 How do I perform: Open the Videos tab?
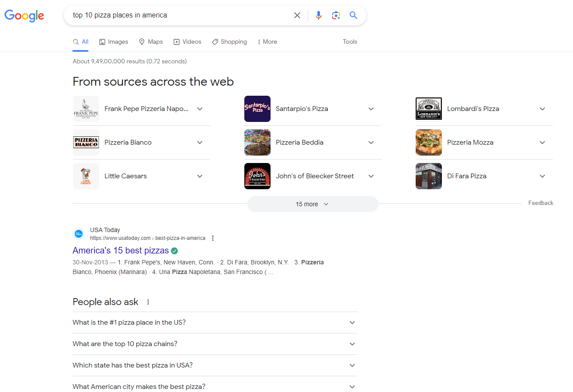(188, 42)
